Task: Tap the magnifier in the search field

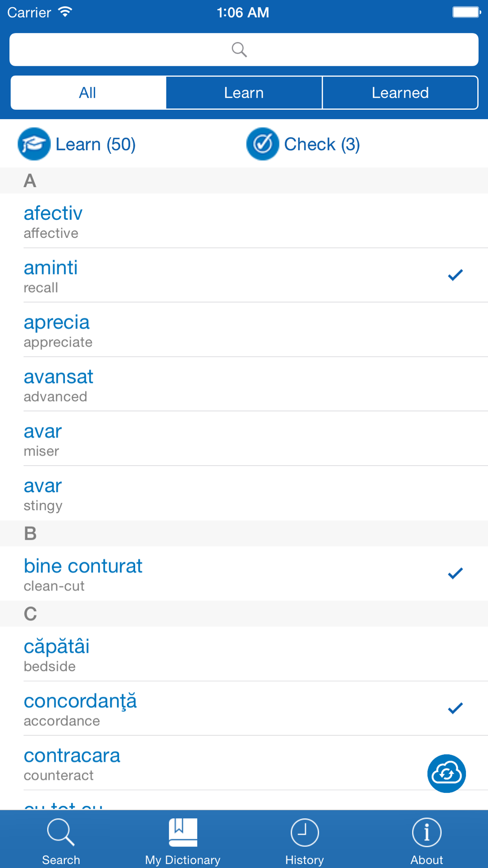Action: (239, 49)
